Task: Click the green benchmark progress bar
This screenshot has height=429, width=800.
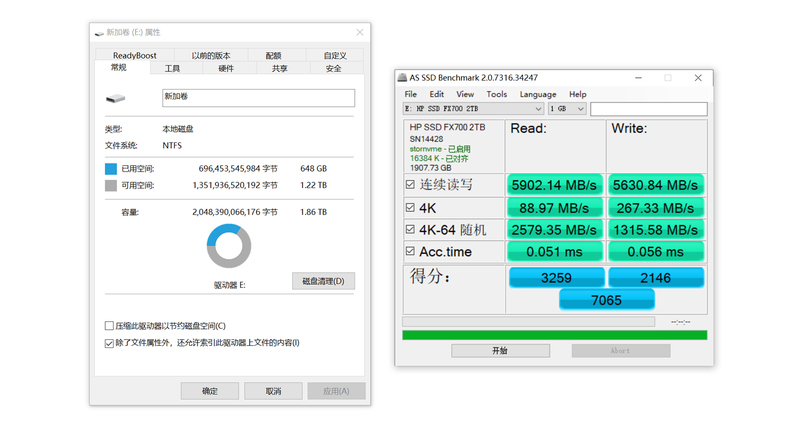Action: coord(555,335)
